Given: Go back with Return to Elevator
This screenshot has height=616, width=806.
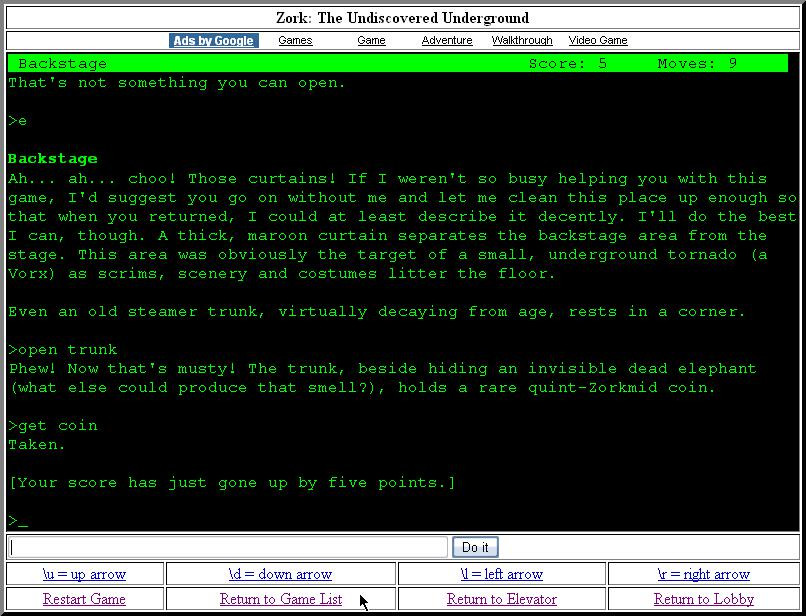Looking at the screenshot, I should pyautogui.click(x=502, y=599).
